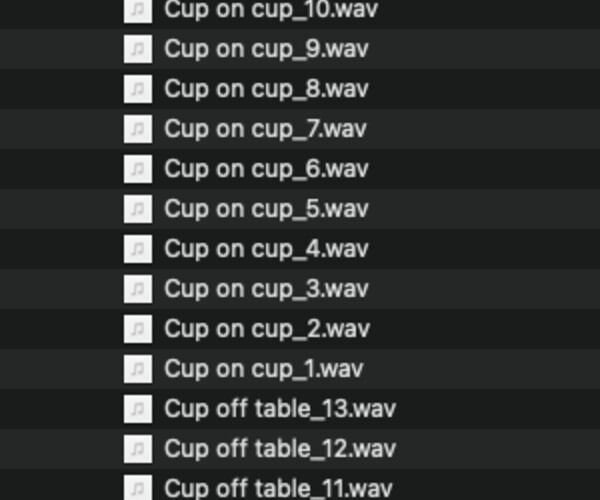Click the audio file icon beside Cup on cup_10.wav
The image size is (600, 500).
(138, 10)
